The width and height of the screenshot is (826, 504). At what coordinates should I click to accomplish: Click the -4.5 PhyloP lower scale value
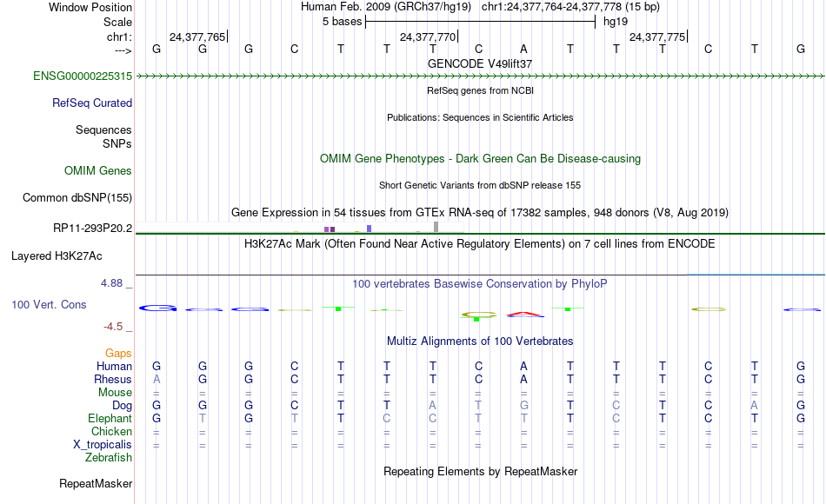click(113, 327)
